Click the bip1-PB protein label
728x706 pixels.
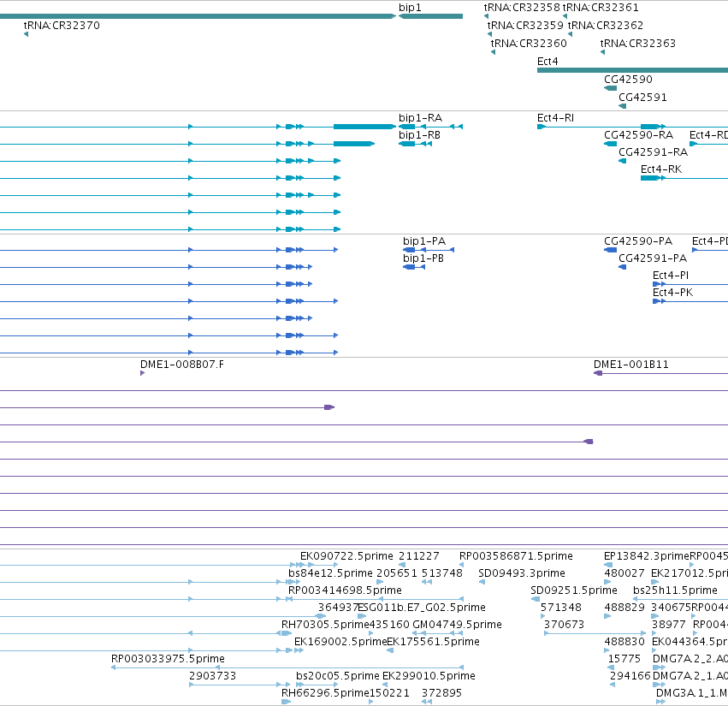(423, 258)
